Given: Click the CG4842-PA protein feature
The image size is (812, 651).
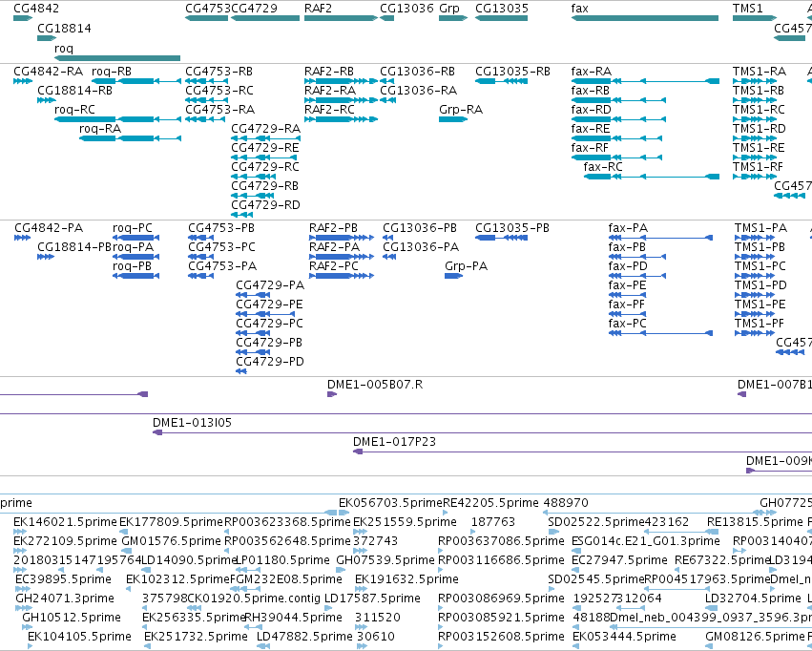Looking at the screenshot, I should tap(22, 238).
